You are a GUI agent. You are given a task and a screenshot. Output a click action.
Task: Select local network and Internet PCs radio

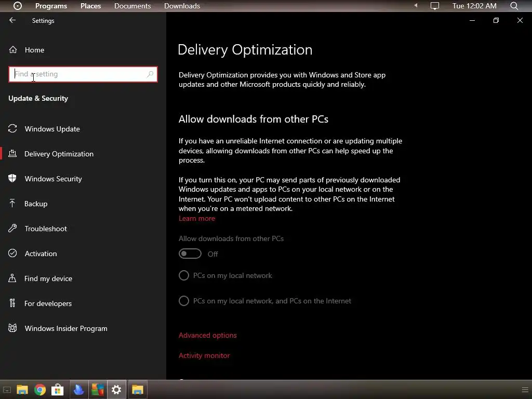point(184,301)
